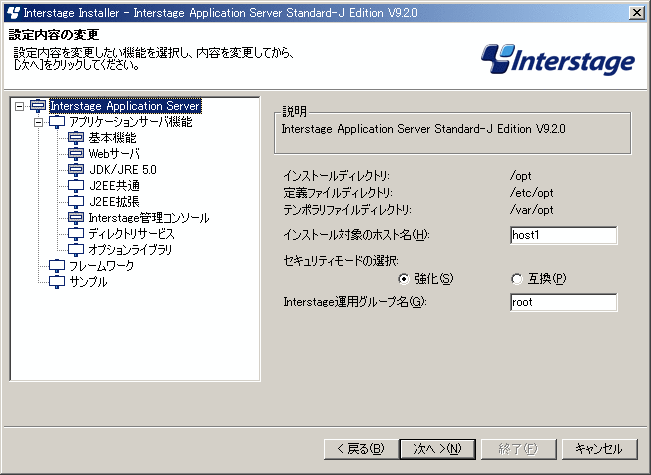Click the テンポラリファイルディレクトリ label
Screen dimensions: 651x475
point(348,210)
